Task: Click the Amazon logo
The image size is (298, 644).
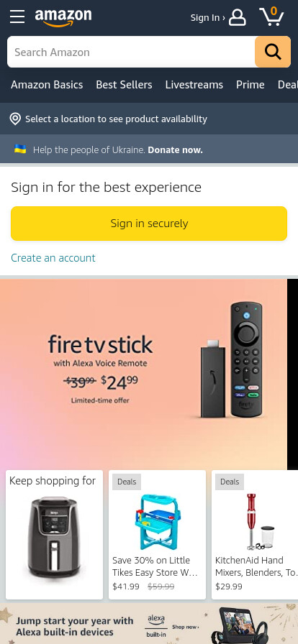Action: (x=63, y=18)
